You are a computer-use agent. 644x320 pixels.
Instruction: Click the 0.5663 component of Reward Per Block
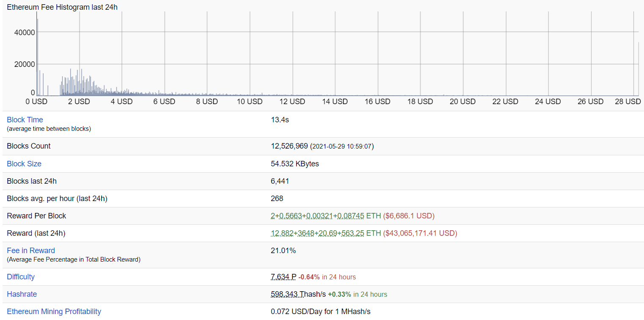291,216
